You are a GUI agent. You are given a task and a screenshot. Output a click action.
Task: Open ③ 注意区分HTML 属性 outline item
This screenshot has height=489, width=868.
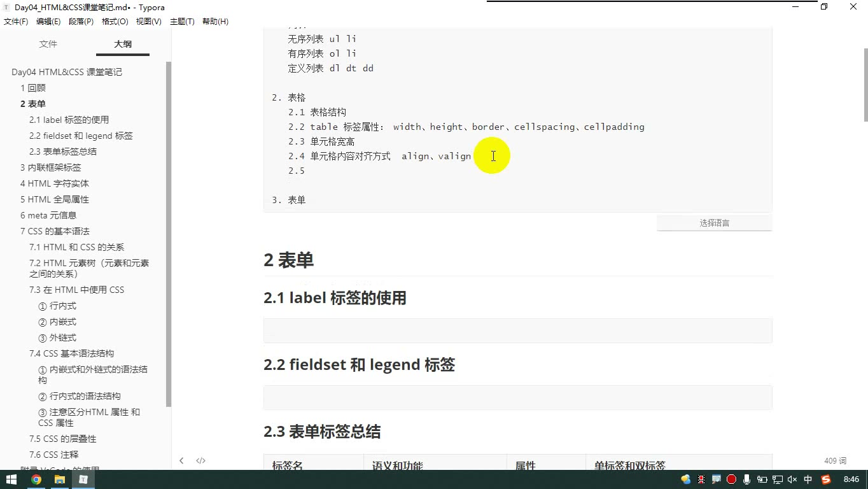(89, 417)
